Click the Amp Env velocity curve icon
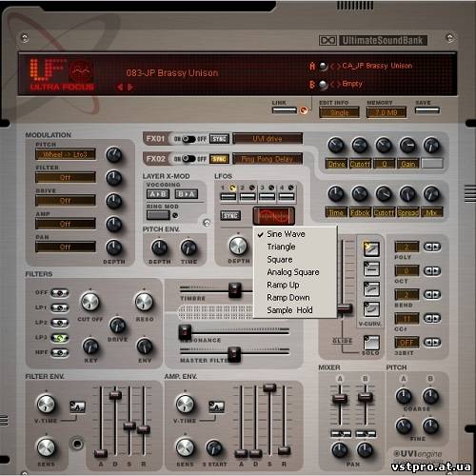Image resolution: width=476 pixels, height=476 pixels. [x=216, y=407]
